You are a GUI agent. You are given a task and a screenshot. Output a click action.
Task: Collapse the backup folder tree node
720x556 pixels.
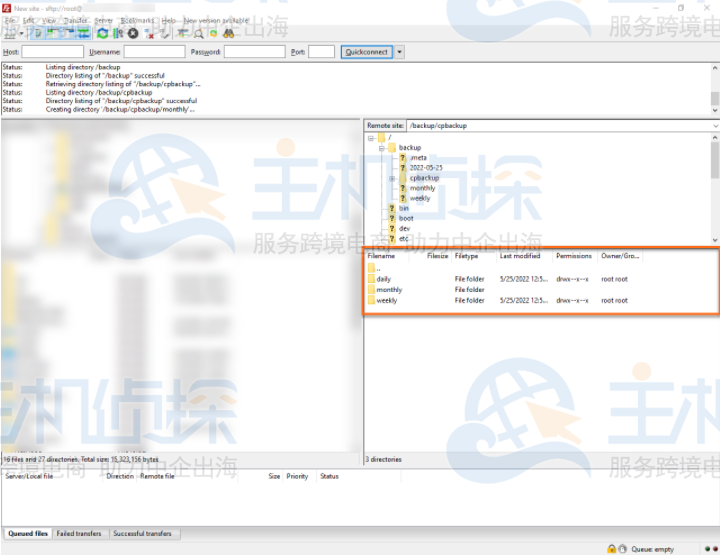(x=381, y=148)
